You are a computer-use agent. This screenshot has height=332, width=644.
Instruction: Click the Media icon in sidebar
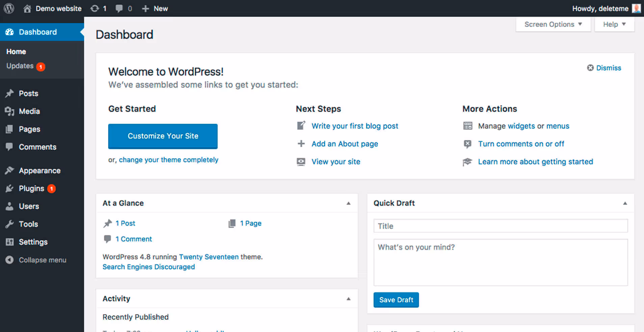[9, 111]
